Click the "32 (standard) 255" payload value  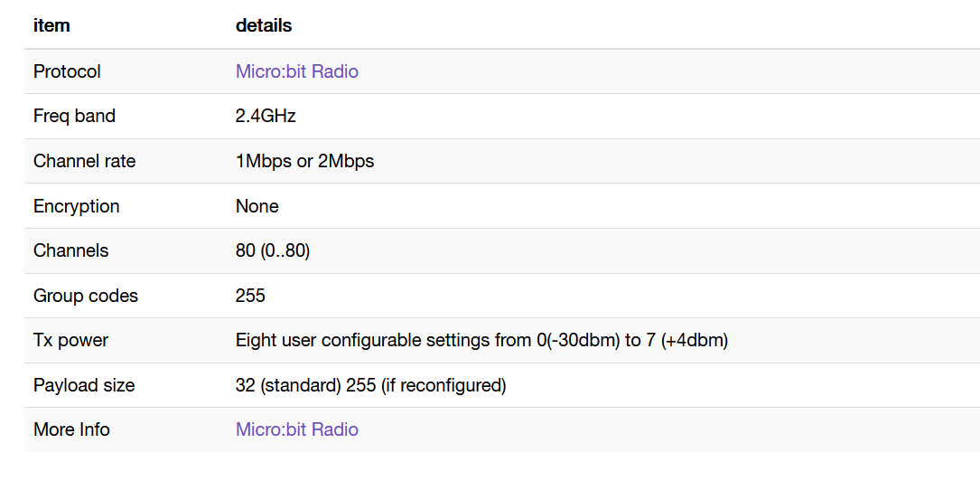click(x=370, y=385)
